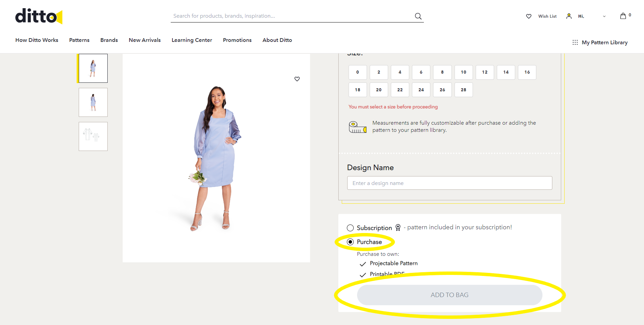
Task: Choose size 14
Action: click(x=506, y=72)
